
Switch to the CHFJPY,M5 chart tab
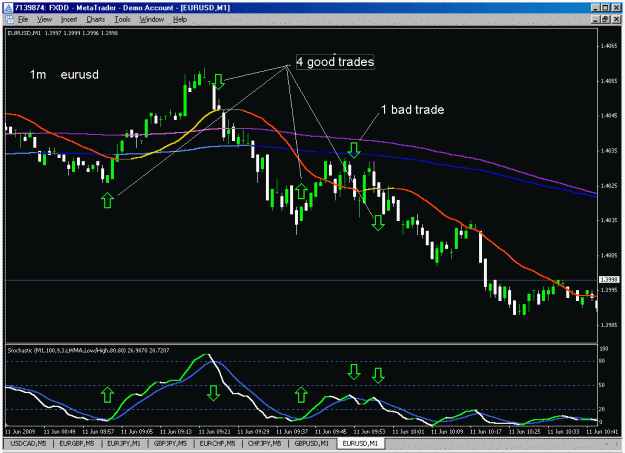pyautogui.click(x=264, y=443)
